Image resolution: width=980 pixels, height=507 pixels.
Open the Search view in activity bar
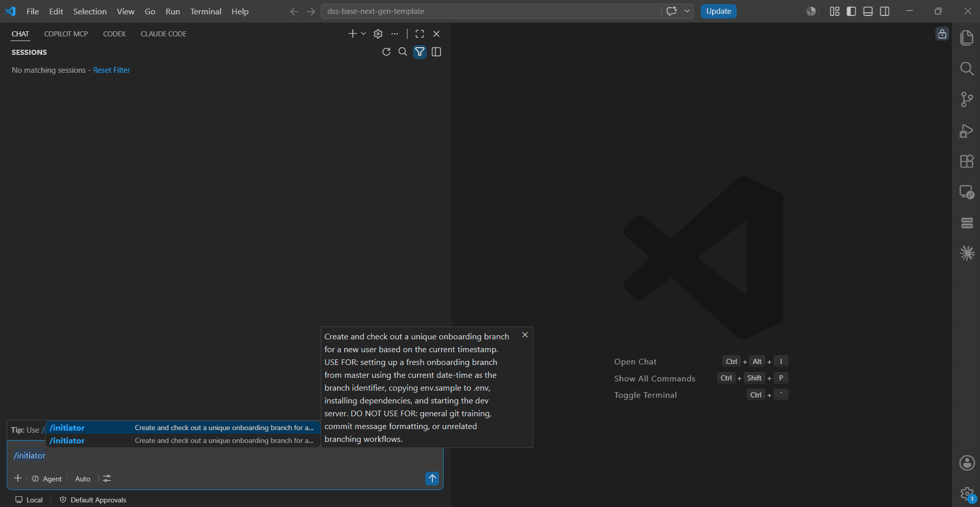coord(967,69)
